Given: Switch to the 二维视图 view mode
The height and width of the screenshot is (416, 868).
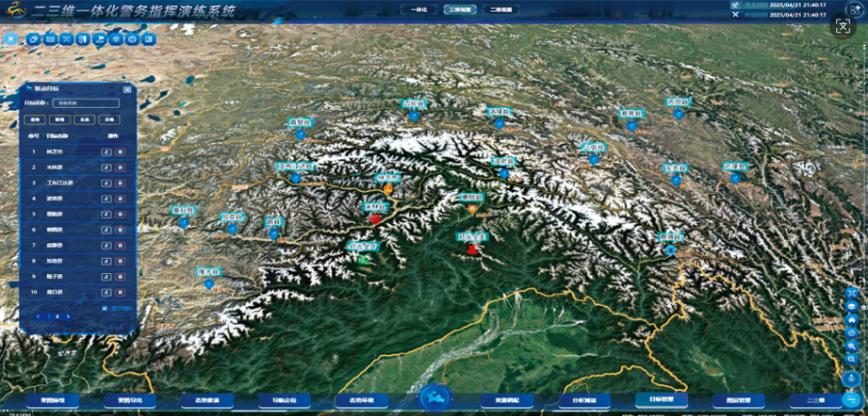Looking at the screenshot, I should pos(501,9).
